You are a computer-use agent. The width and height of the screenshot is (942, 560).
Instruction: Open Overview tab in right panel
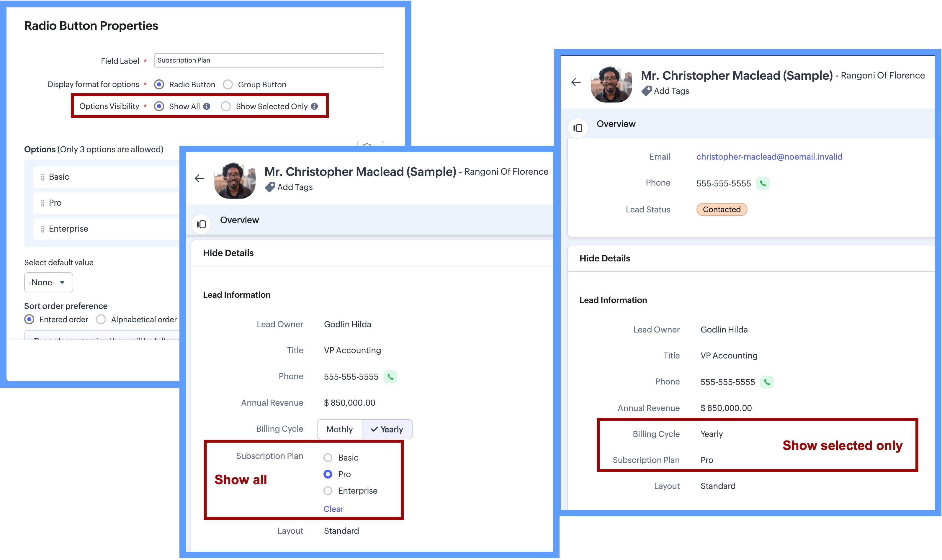click(616, 124)
